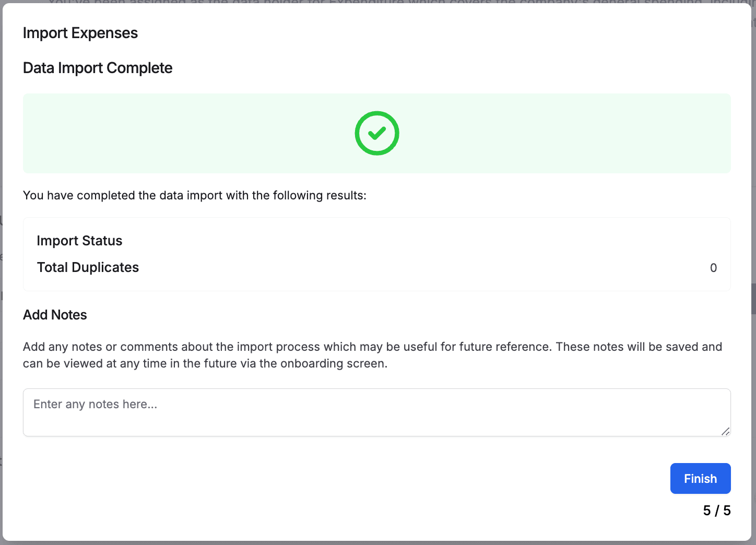Screen dimensions: 756x545
Task: Focus the notes text area
Action: (x=376, y=418)
